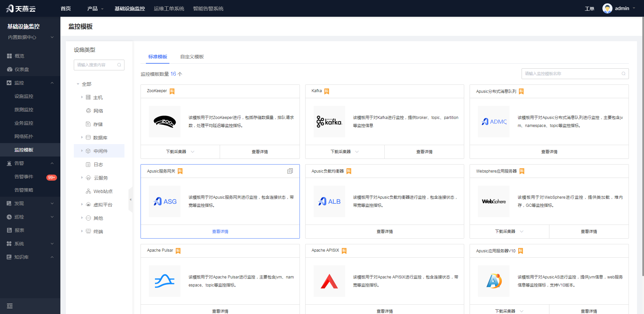Screen dimensions: 644x314
Task: Click the Apache APISIX logo thumbnail
Action: [329, 281]
